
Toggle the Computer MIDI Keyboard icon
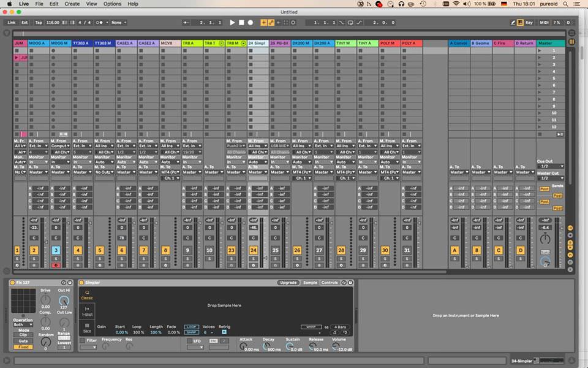pyautogui.click(x=520, y=23)
